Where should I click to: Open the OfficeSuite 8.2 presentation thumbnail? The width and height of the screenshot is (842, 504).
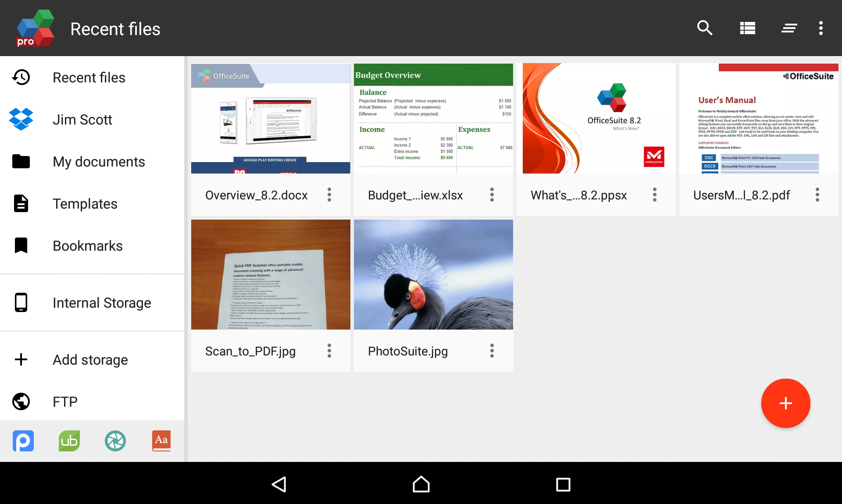[596, 118]
